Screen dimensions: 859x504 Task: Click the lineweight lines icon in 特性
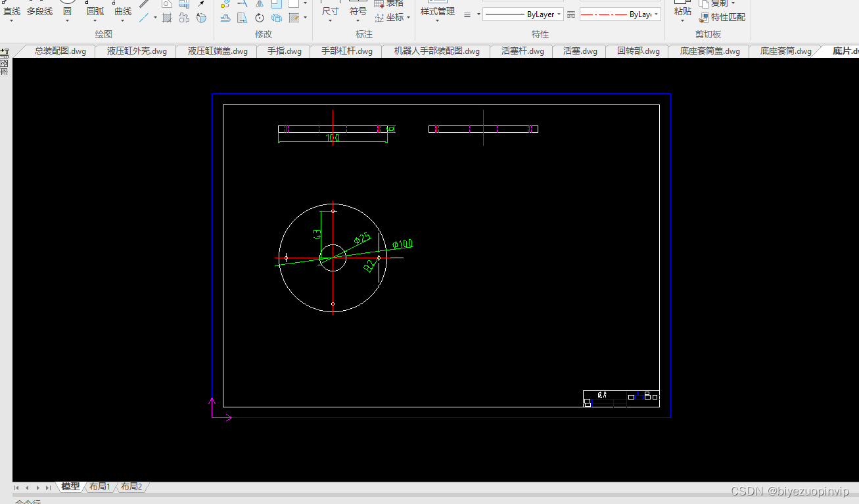click(x=467, y=14)
